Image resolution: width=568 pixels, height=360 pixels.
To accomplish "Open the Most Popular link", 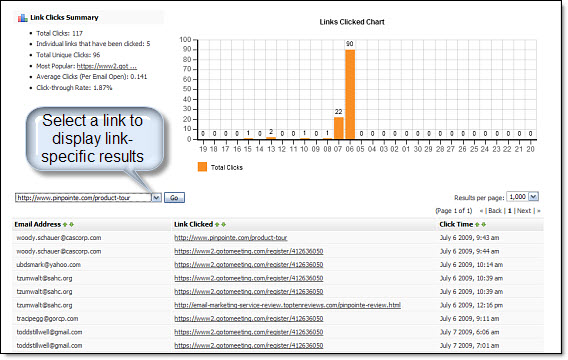I will pos(106,66).
